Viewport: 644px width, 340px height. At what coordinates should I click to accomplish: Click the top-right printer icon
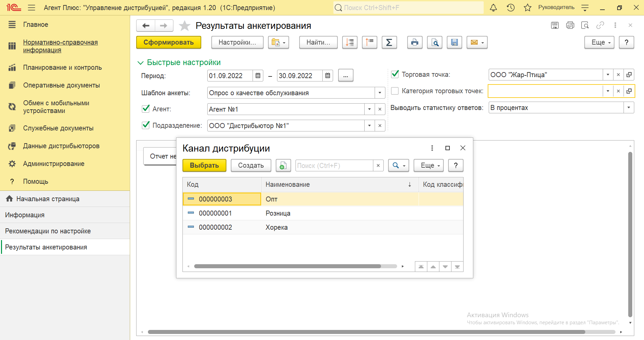[570, 25]
